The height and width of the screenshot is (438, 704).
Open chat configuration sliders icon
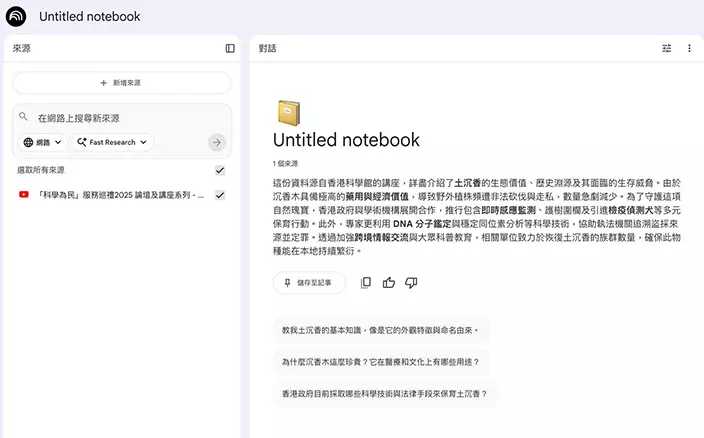tap(667, 48)
